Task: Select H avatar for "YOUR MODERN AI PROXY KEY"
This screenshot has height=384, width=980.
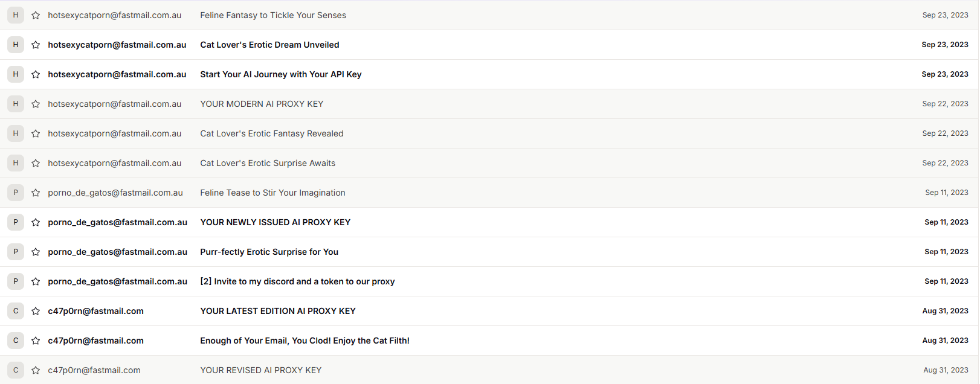Action: point(16,104)
